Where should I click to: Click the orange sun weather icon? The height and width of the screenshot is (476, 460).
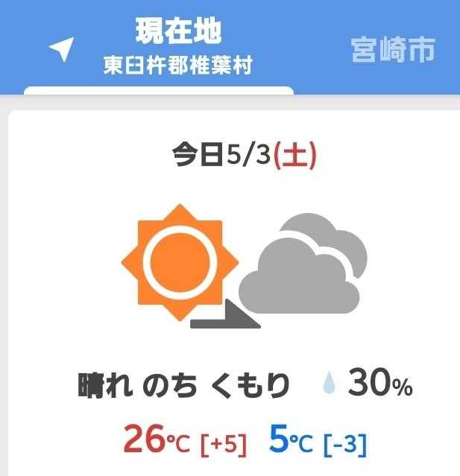click(x=180, y=261)
